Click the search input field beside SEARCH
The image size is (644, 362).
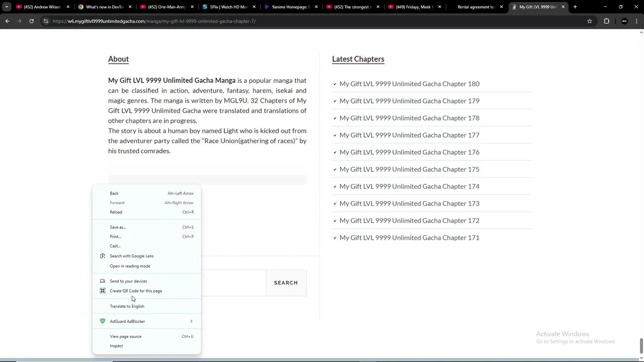[233, 283]
